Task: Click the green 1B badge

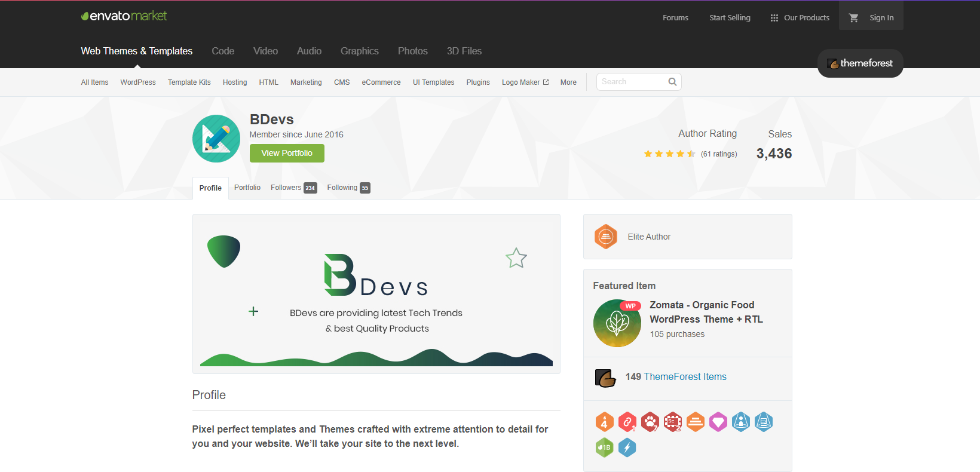Action: click(x=605, y=448)
